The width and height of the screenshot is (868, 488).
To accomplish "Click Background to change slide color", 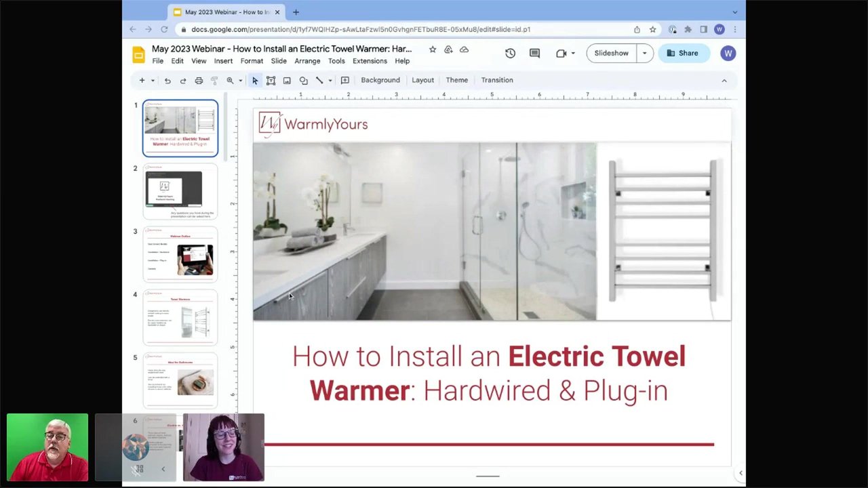I will point(380,80).
